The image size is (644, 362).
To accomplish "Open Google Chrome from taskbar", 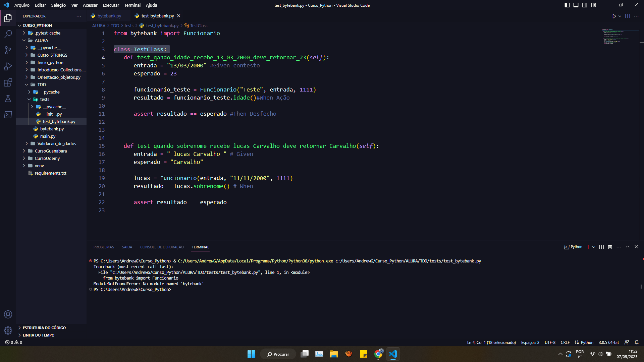I will pyautogui.click(x=378, y=354).
